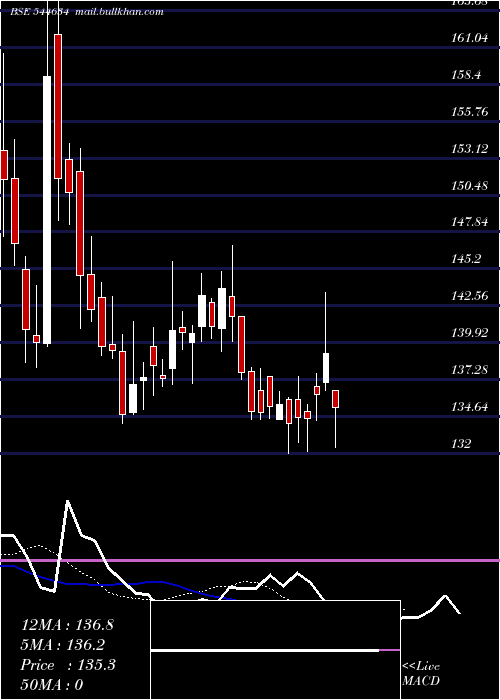Viewport: 500px width, 700px height.
Task: Click the 155.76 price axis label
Action: point(469,112)
